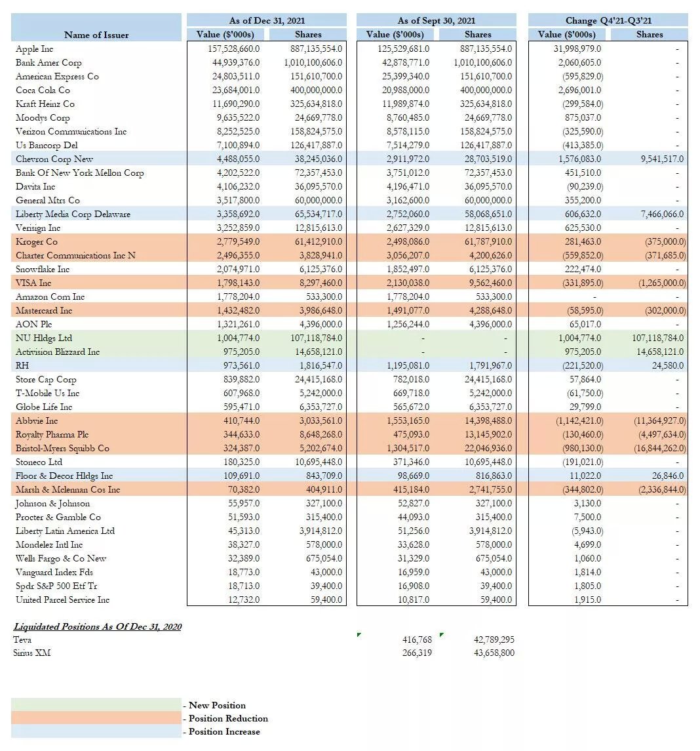Select the green New Position legend swatch
This screenshot has height=751, width=700.
click(96, 704)
